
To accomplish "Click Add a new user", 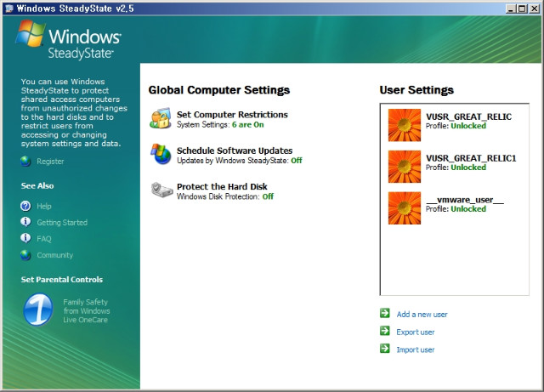I will 422,315.
